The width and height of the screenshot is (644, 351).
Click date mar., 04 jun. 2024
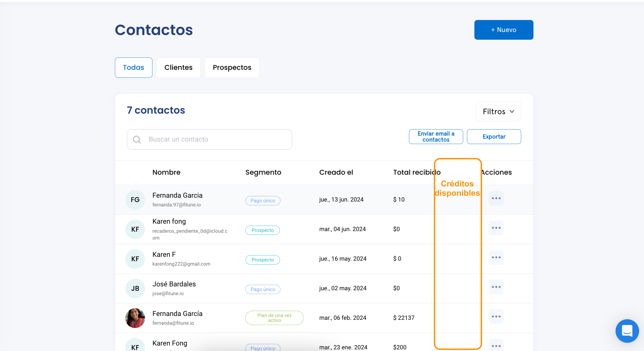[x=343, y=229]
